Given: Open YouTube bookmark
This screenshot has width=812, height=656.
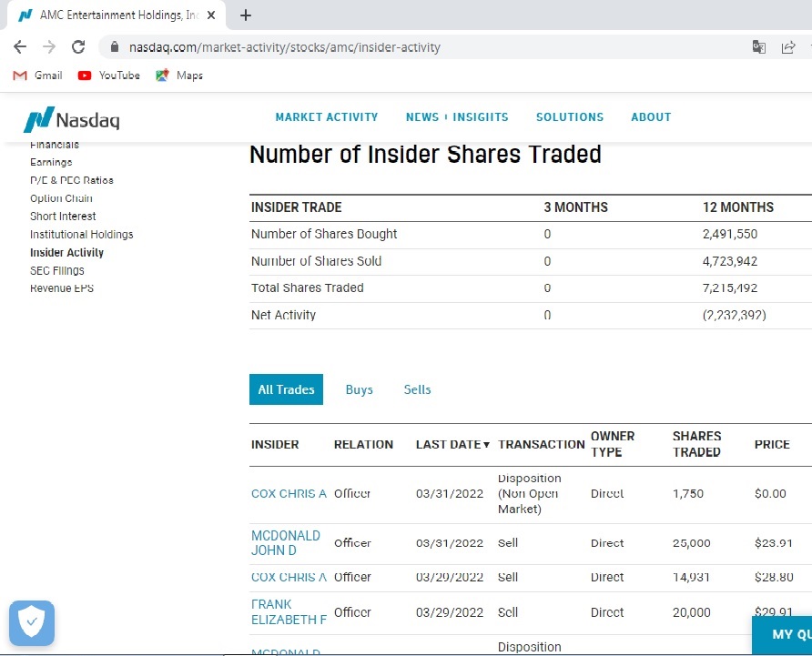Looking at the screenshot, I should coord(109,76).
